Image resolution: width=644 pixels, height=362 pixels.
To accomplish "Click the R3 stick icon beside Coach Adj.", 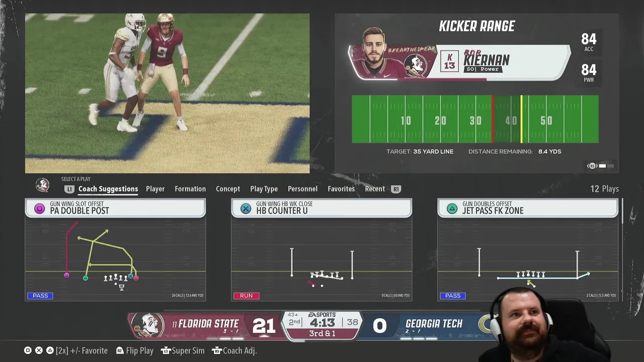I will 216,350.
